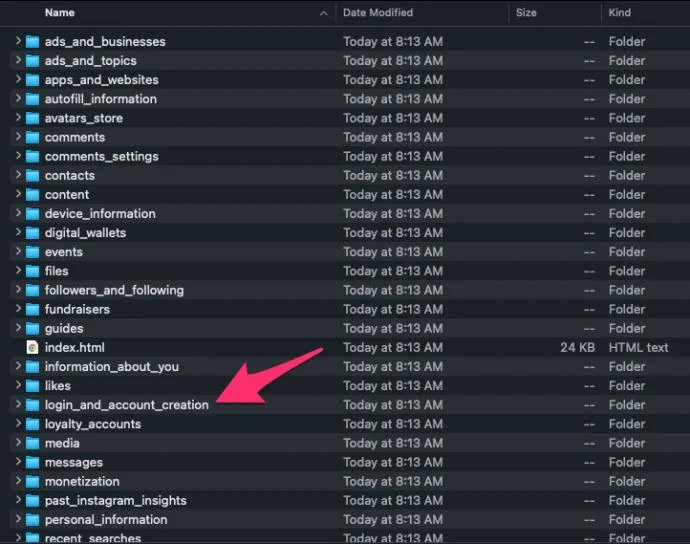Click the content folder icon
This screenshot has width=690, height=544.
33,195
